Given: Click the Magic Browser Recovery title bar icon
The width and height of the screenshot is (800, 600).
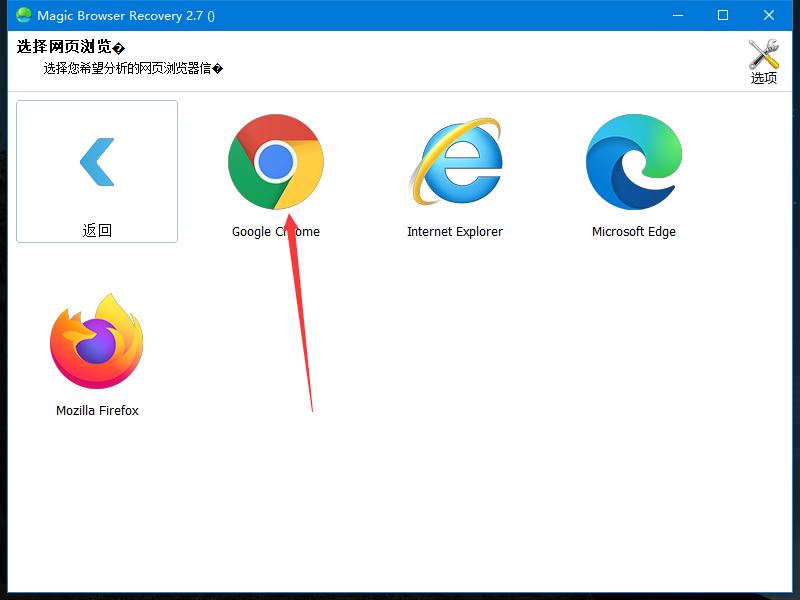Looking at the screenshot, I should point(23,15).
